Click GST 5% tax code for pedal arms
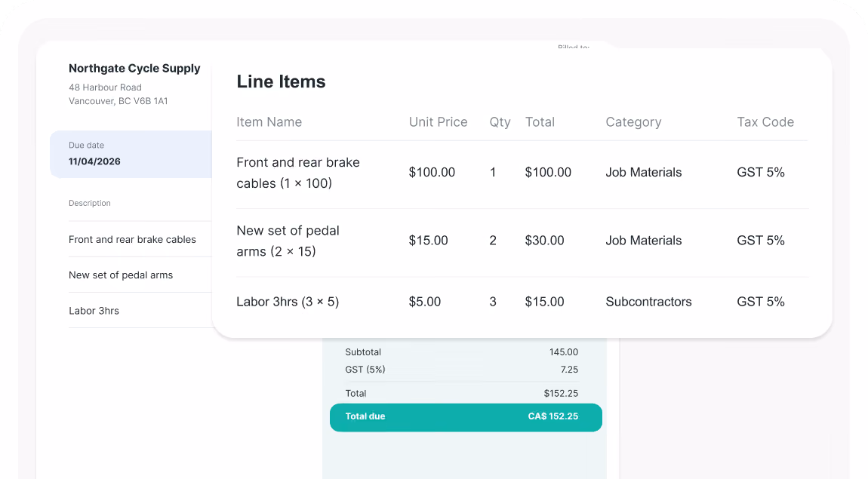Image resolution: width=868 pixels, height=479 pixels. pos(761,241)
